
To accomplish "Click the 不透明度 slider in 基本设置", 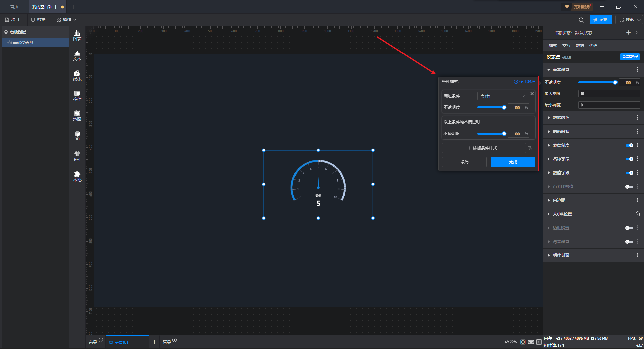I will 597,82.
